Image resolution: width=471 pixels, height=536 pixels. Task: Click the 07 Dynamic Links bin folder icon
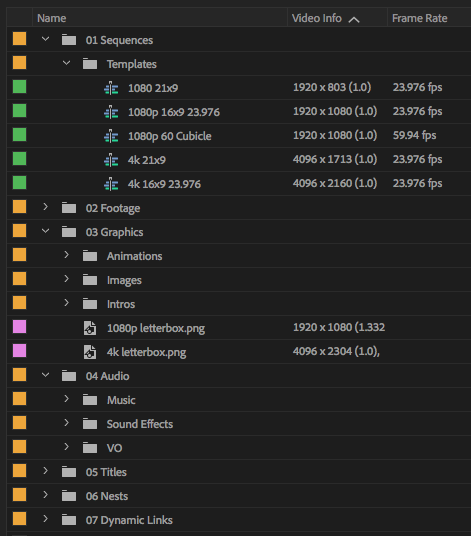(x=69, y=520)
